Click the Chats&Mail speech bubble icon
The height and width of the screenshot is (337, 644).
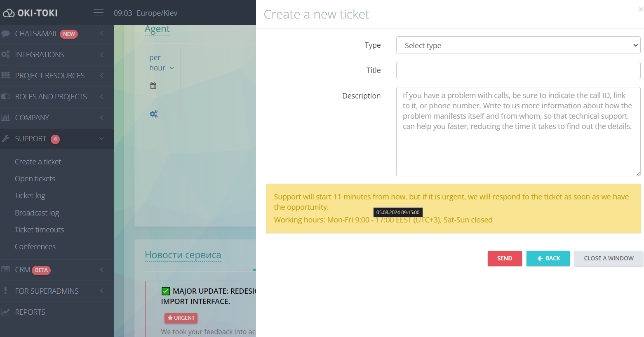tap(5, 34)
